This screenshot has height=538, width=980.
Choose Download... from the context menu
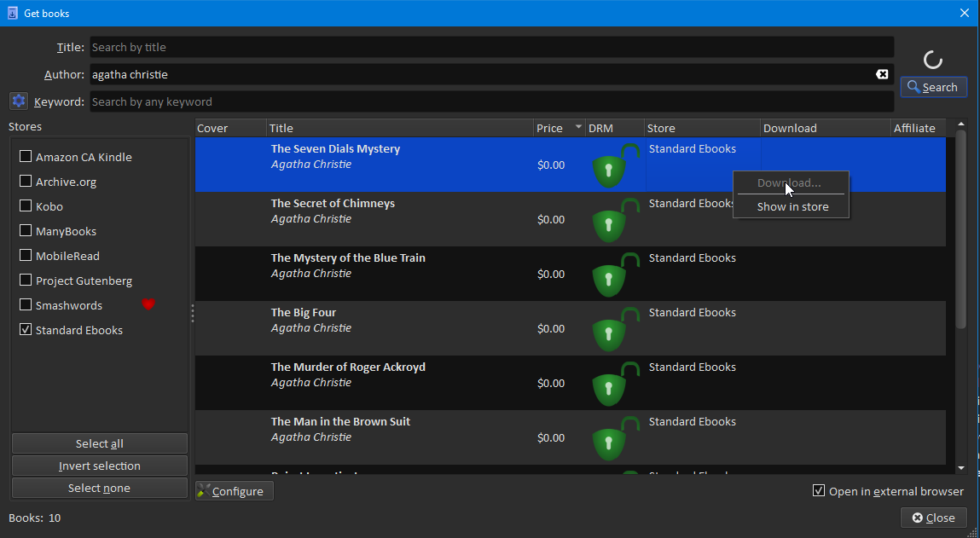790,183
